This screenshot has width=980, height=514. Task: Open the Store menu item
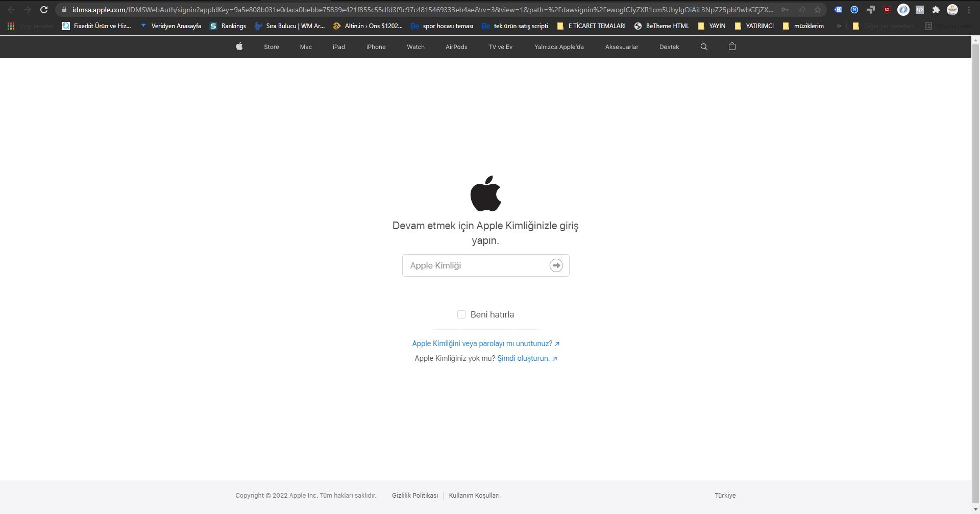point(272,47)
